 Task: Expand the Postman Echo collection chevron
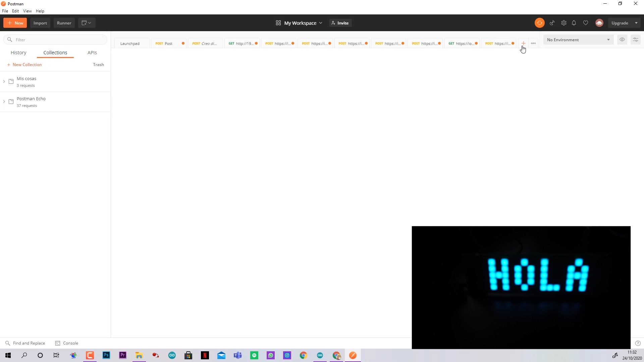pyautogui.click(x=4, y=102)
